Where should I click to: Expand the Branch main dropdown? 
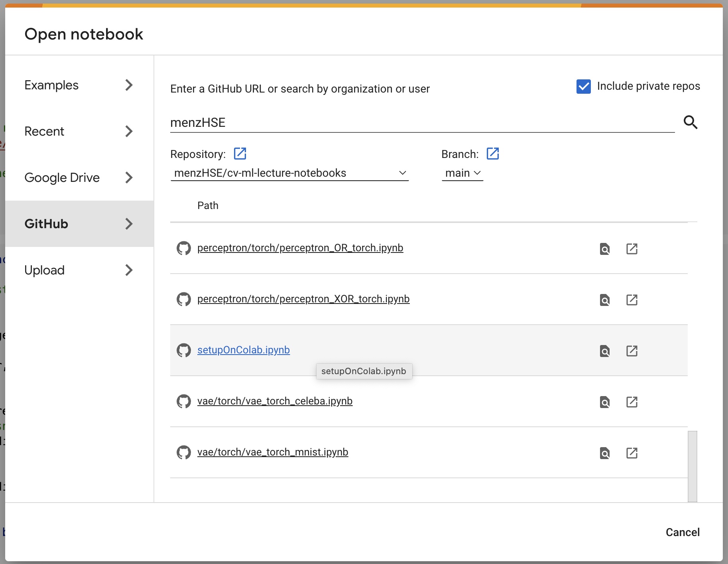tap(462, 173)
